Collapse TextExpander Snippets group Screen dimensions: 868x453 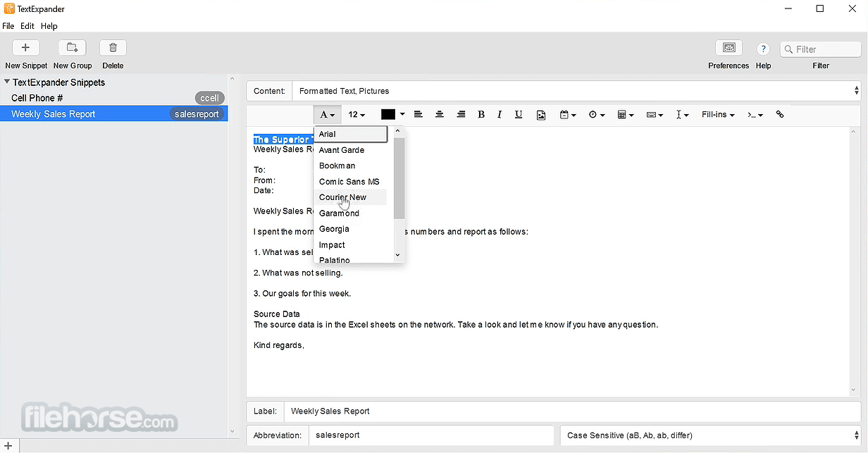(7, 82)
